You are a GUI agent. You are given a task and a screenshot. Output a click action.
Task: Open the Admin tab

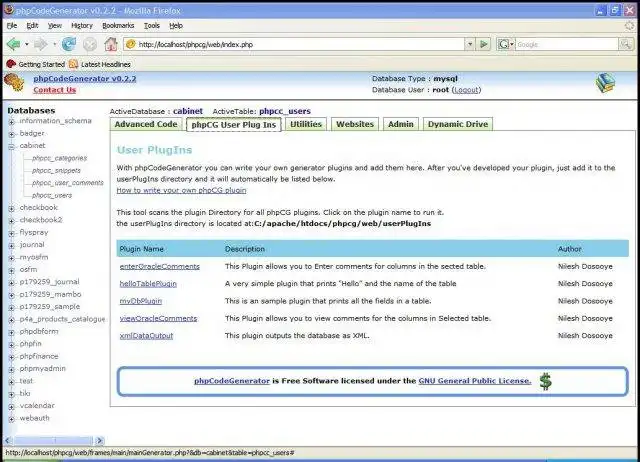point(400,124)
